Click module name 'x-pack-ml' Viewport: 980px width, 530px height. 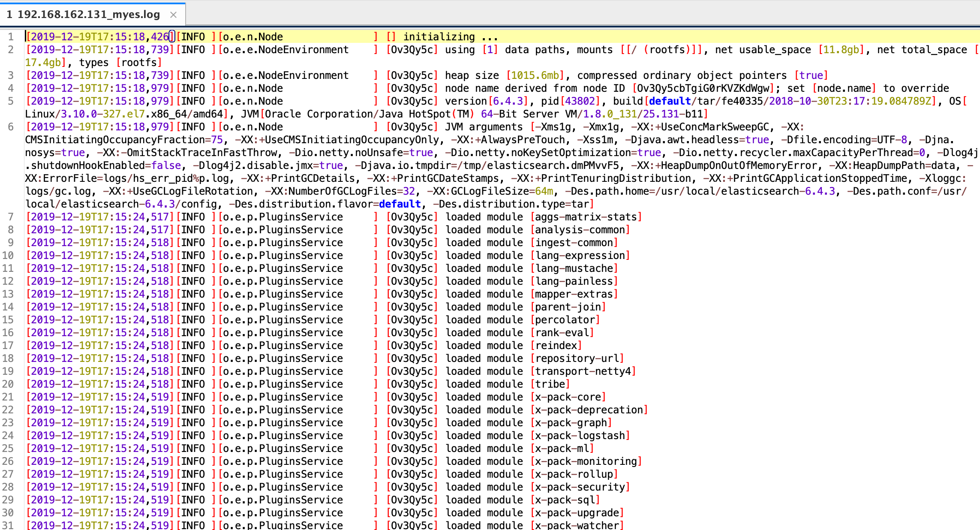pyautogui.click(x=562, y=448)
